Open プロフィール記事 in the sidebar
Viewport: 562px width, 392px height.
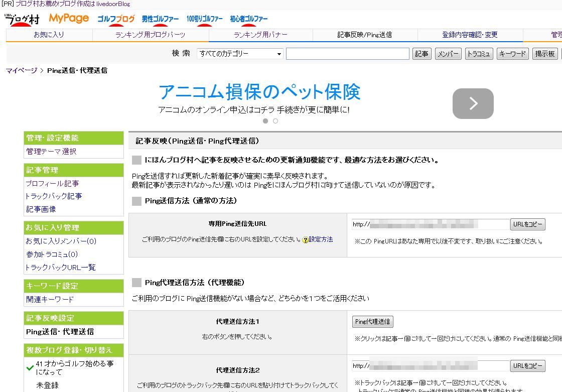(x=52, y=183)
